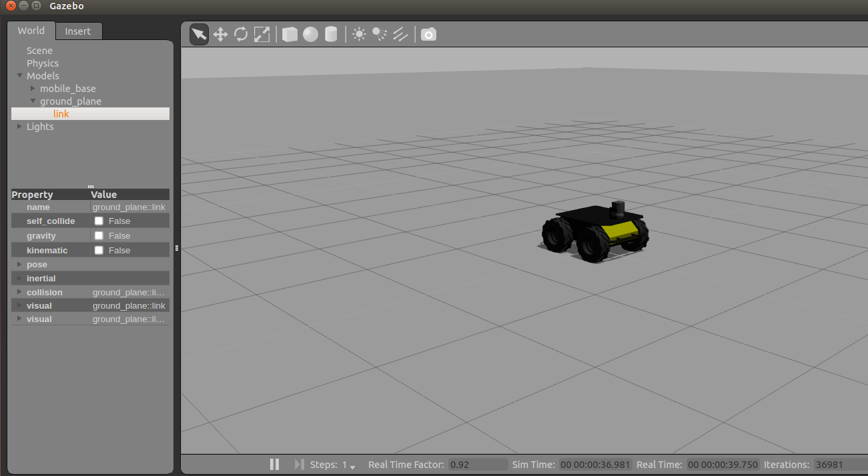Select the scale mode tool
Screen dimensions: 868x476
click(262, 34)
